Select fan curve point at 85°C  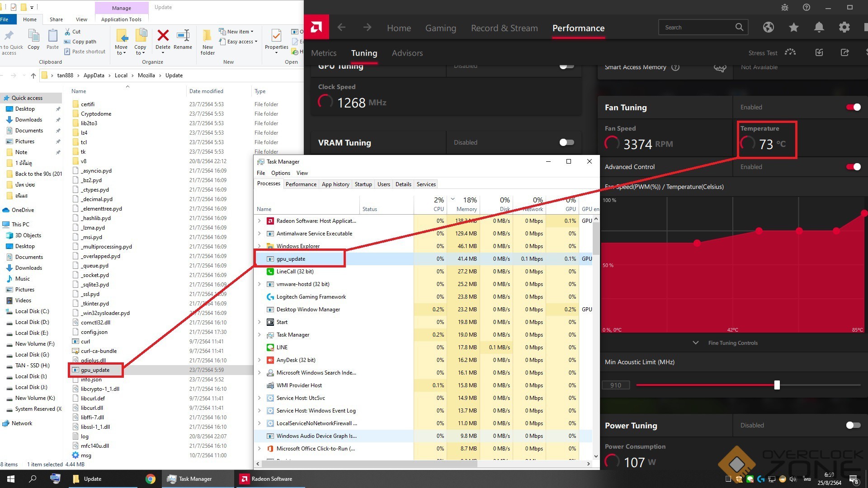[x=864, y=213]
